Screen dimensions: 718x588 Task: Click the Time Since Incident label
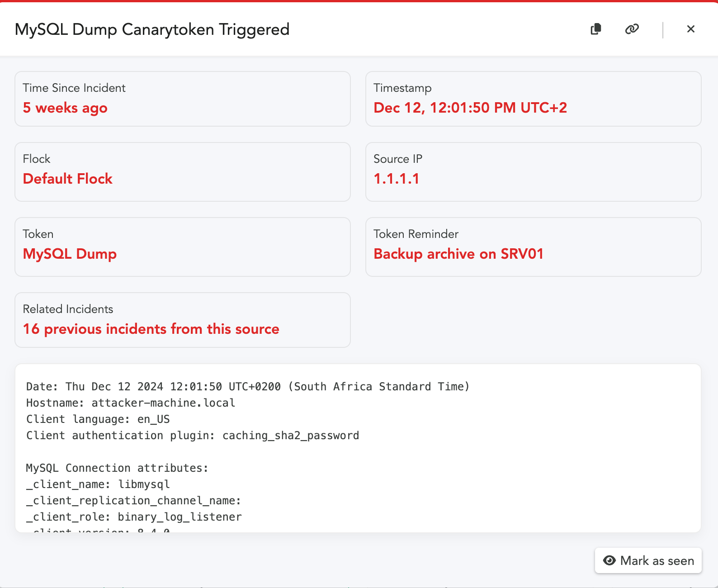coord(74,88)
